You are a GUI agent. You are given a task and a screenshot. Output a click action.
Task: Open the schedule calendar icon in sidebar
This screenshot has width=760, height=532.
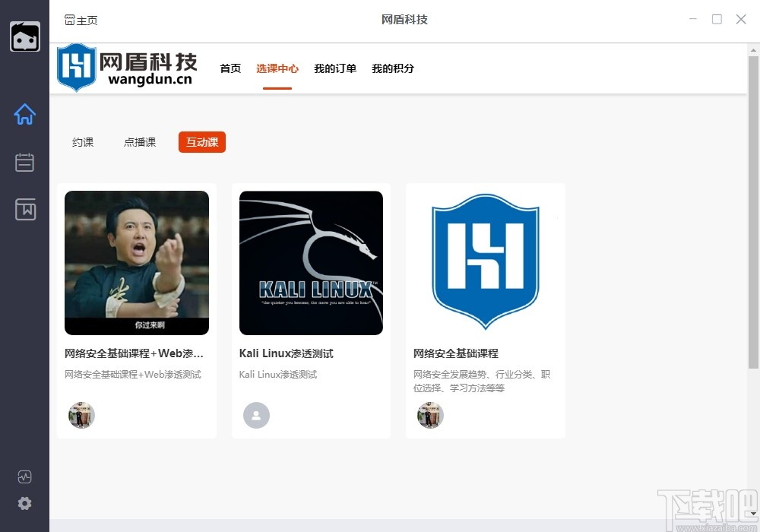click(x=25, y=162)
